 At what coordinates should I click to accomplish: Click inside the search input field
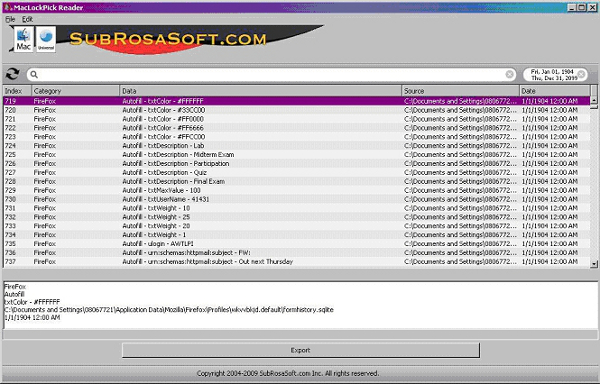tap(271, 74)
